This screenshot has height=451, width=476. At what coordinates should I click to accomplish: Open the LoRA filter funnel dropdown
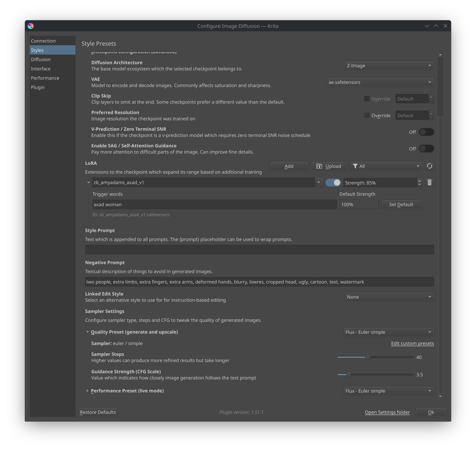point(386,166)
